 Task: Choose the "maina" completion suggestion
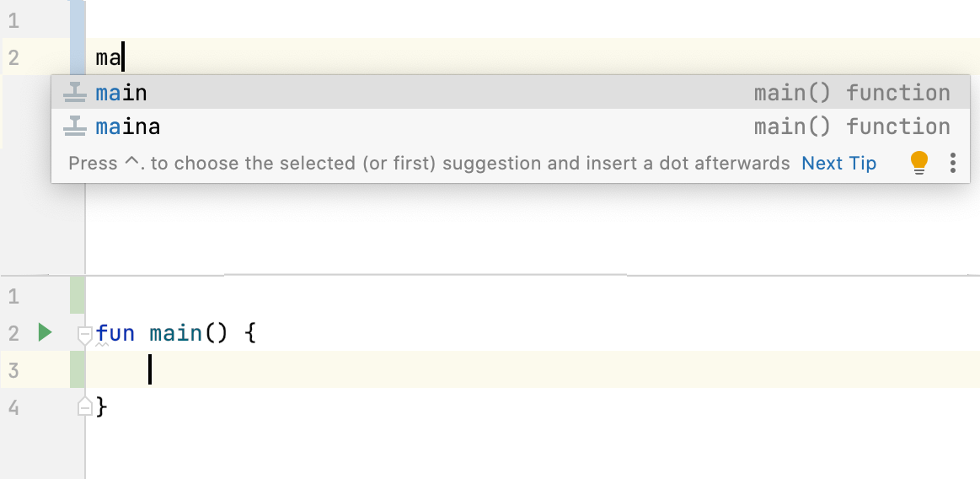click(x=128, y=126)
